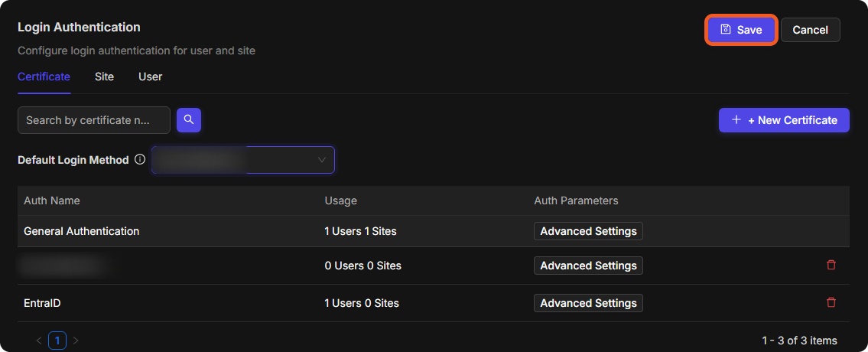Click the 0 Users 0 Sites usage cell
This screenshot has height=352, width=868.
click(362, 266)
